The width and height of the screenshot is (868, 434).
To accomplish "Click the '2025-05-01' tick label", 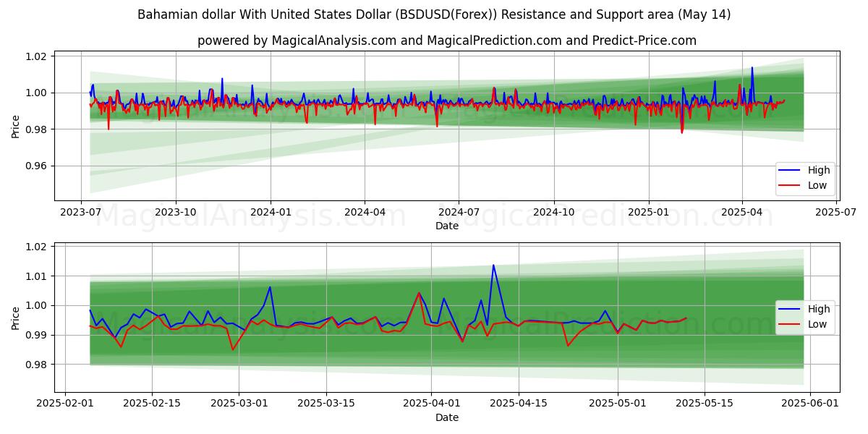I will (x=618, y=402).
